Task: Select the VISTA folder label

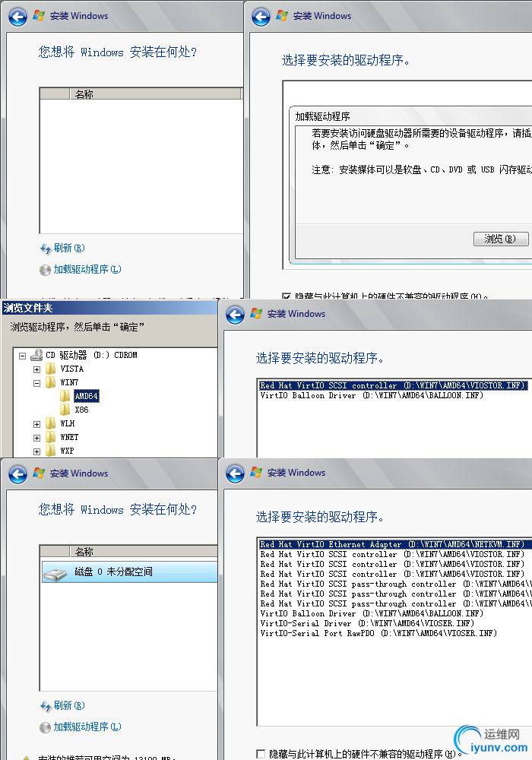Action: click(71, 369)
